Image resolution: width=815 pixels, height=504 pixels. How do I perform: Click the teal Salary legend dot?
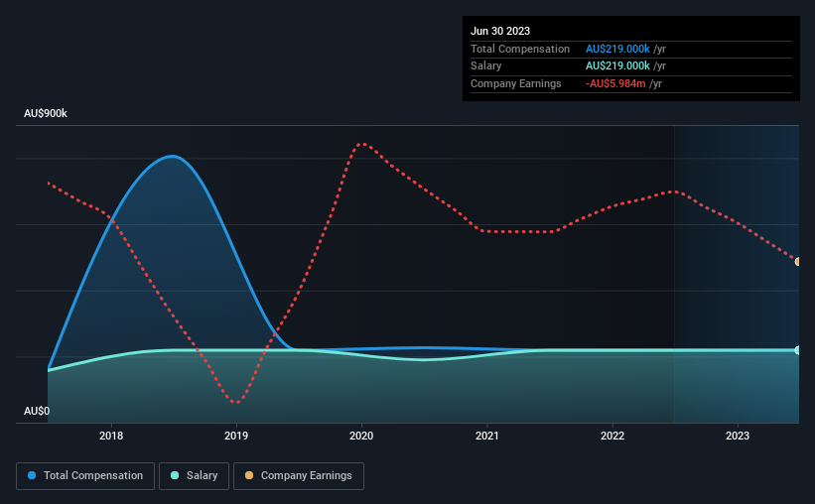click(175, 475)
